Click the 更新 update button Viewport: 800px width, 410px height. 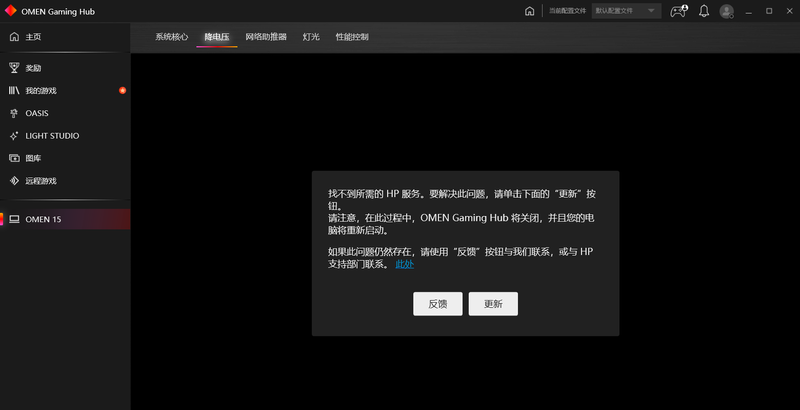point(493,304)
